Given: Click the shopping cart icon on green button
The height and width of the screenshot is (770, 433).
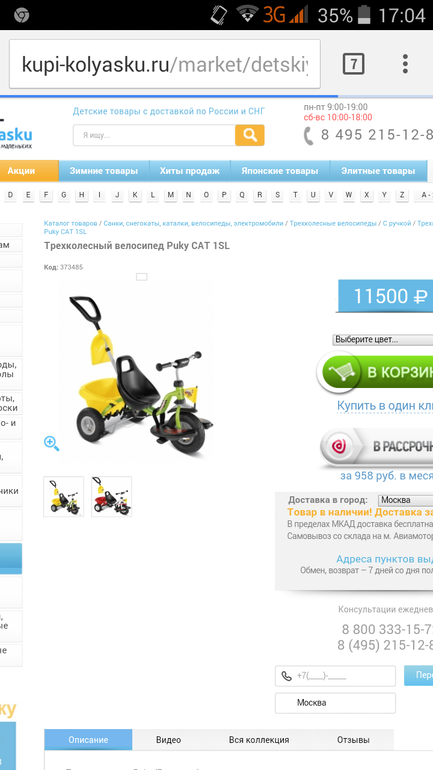Looking at the screenshot, I should (342, 373).
